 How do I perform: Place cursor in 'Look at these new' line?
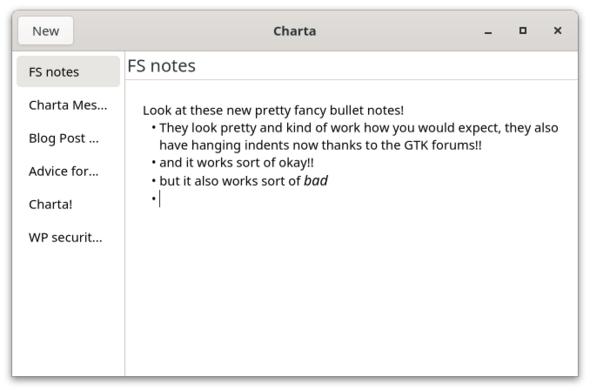tap(273, 110)
